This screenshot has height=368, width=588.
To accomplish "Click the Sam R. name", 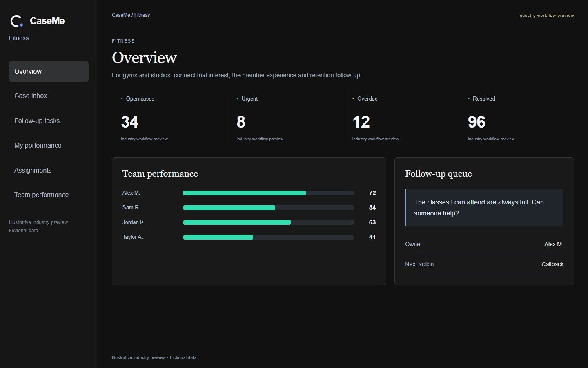I will point(131,208).
